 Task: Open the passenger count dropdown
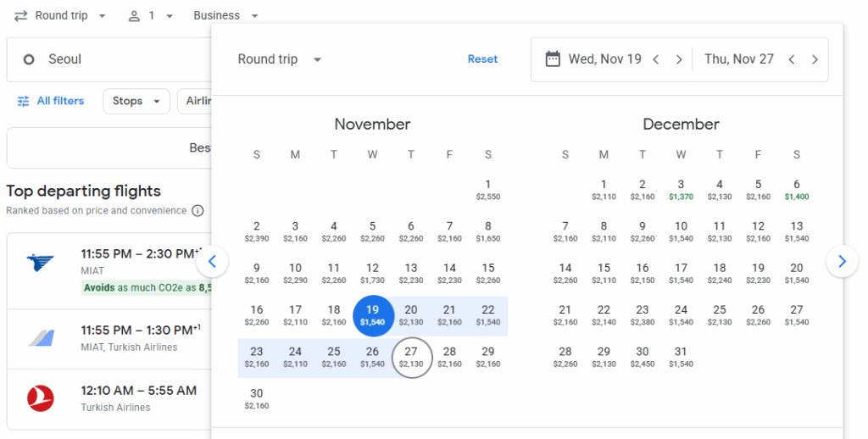150,15
